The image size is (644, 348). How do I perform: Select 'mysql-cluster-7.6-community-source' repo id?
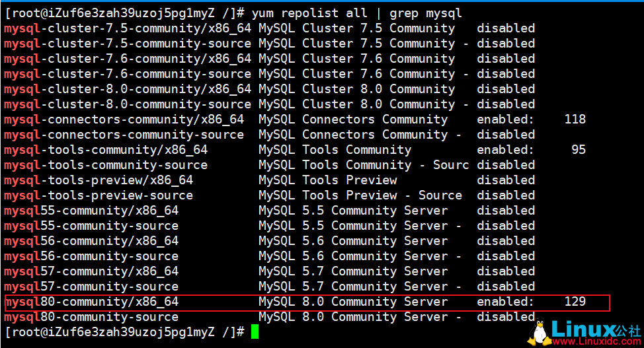tap(128, 74)
